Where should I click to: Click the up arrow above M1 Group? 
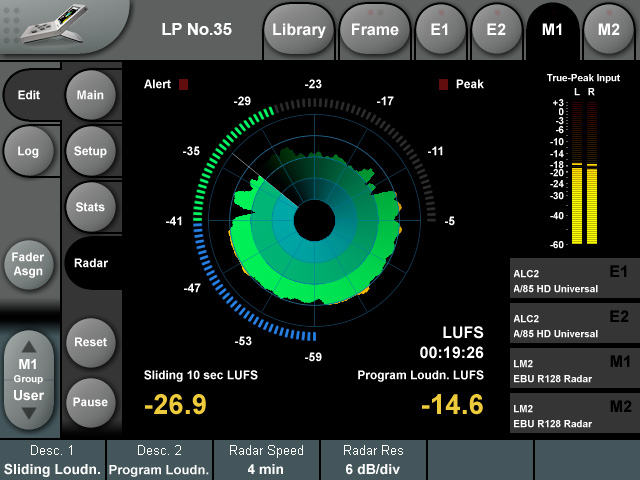(x=29, y=347)
